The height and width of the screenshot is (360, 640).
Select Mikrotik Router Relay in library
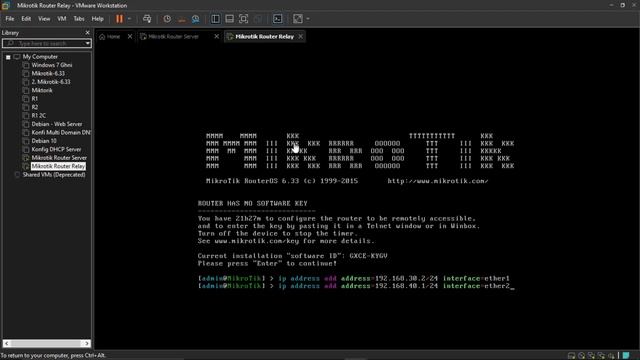(x=58, y=166)
